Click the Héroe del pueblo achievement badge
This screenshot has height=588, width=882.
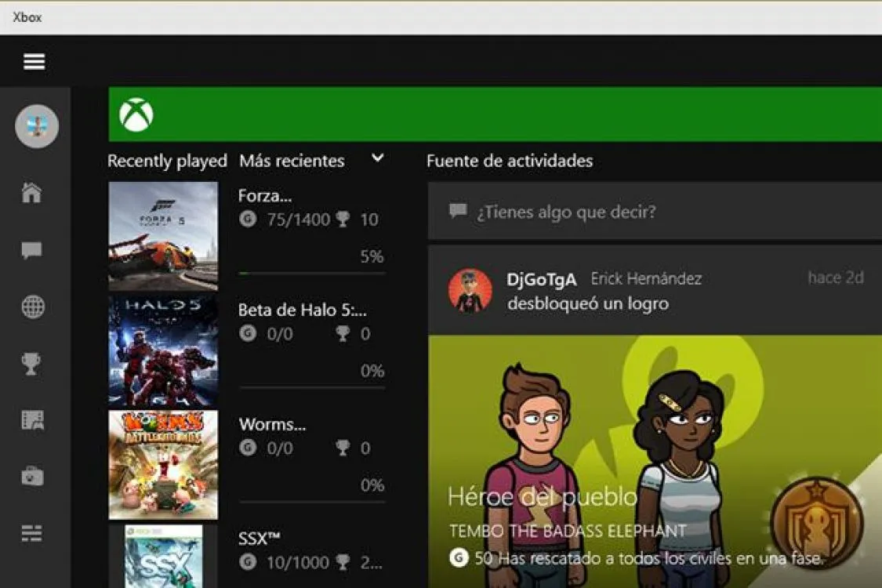817,523
